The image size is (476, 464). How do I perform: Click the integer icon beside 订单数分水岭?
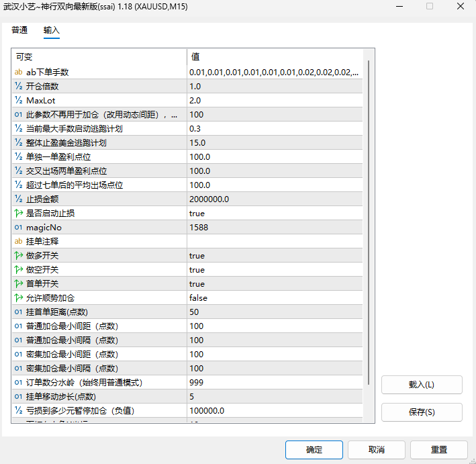tap(19, 382)
